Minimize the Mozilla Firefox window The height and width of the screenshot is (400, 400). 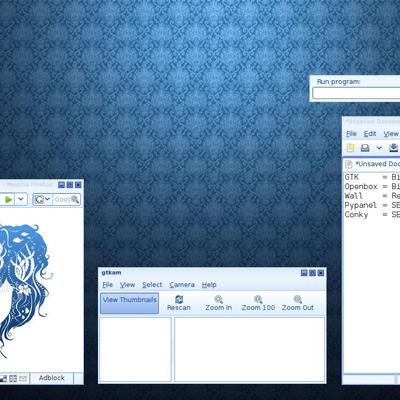[61, 185]
